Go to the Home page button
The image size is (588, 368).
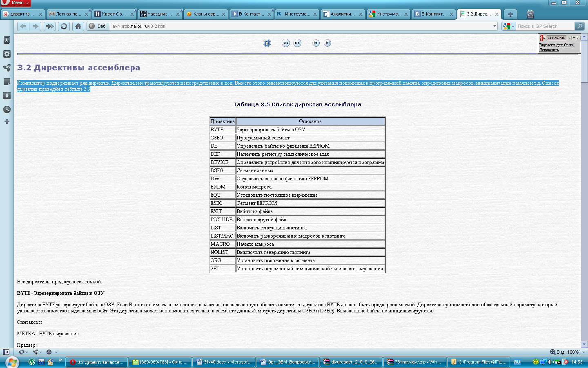(78, 26)
